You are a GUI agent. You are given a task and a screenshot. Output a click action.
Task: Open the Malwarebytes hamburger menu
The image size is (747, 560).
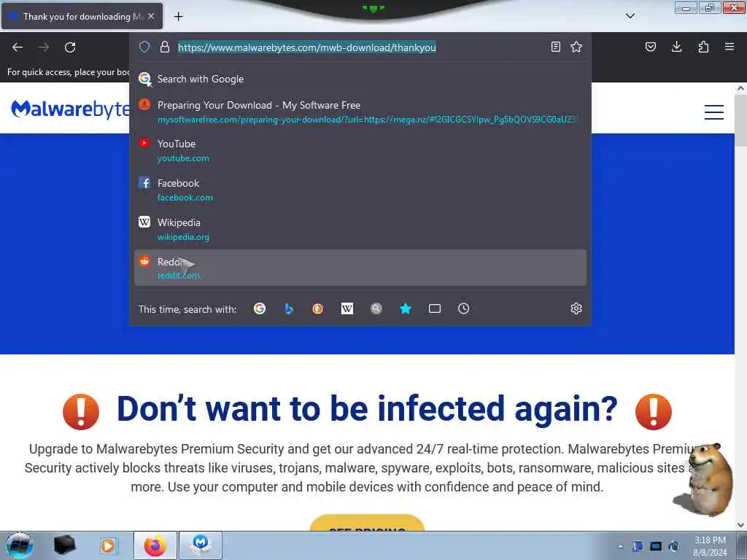[714, 112]
